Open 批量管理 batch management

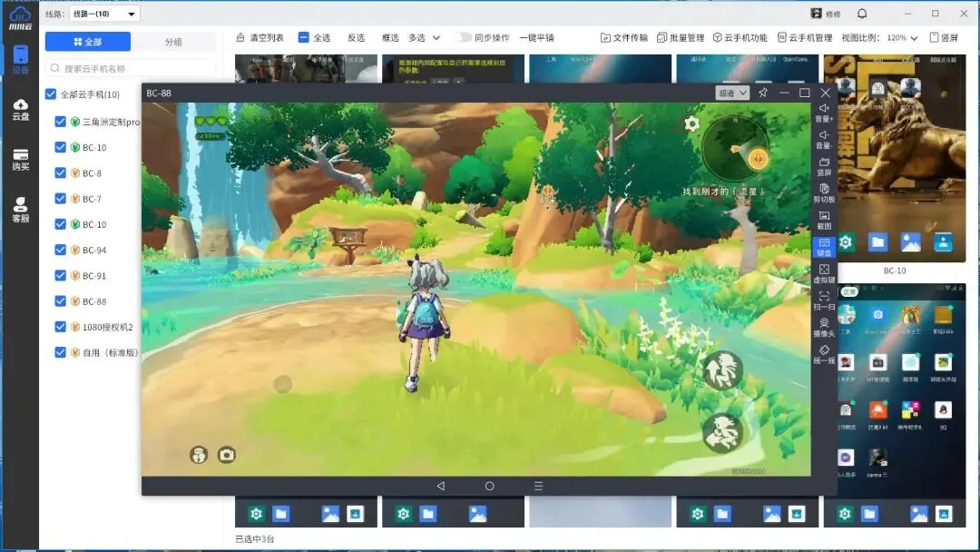click(681, 37)
